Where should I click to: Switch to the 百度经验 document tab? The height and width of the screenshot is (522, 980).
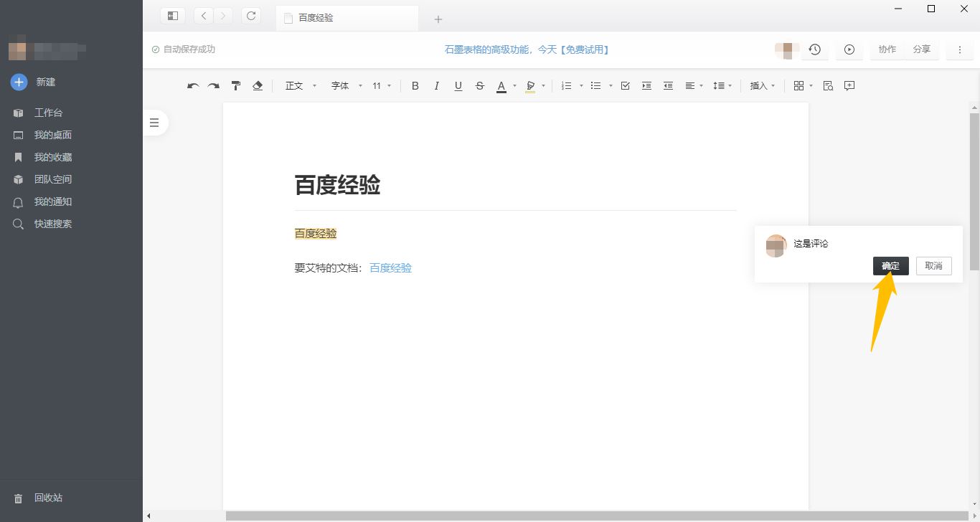(347, 18)
